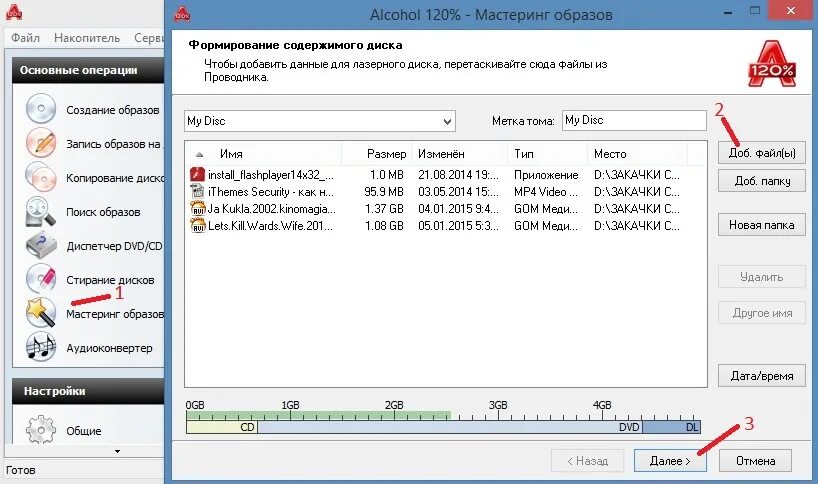Click the Запись образов pencil disc icon

[41, 143]
